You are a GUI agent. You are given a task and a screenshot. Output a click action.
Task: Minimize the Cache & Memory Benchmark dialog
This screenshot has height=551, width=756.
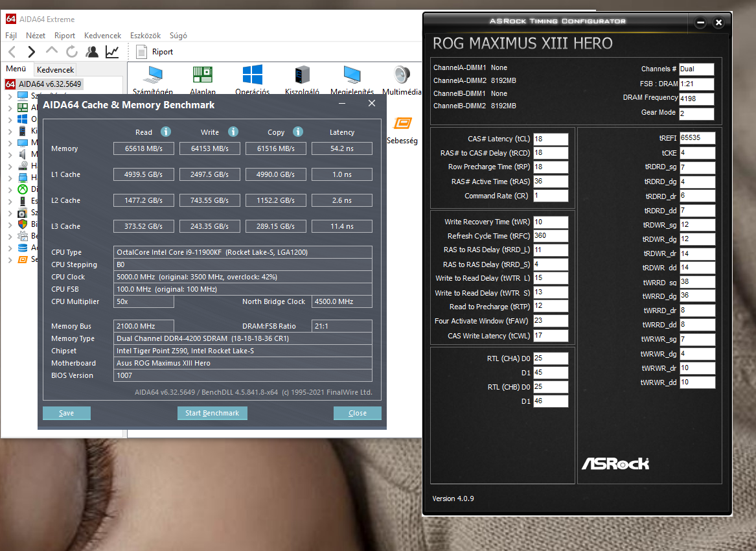click(342, 104)
